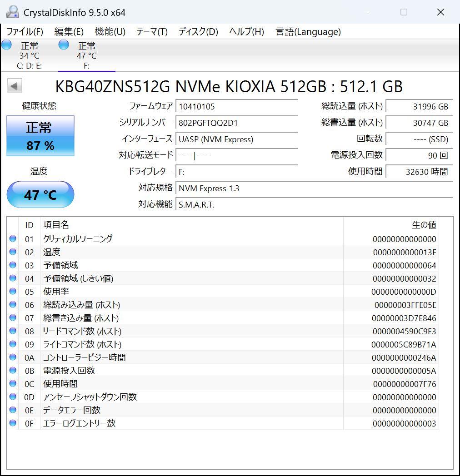Click the S.M.A.R.T. features field

314,205
